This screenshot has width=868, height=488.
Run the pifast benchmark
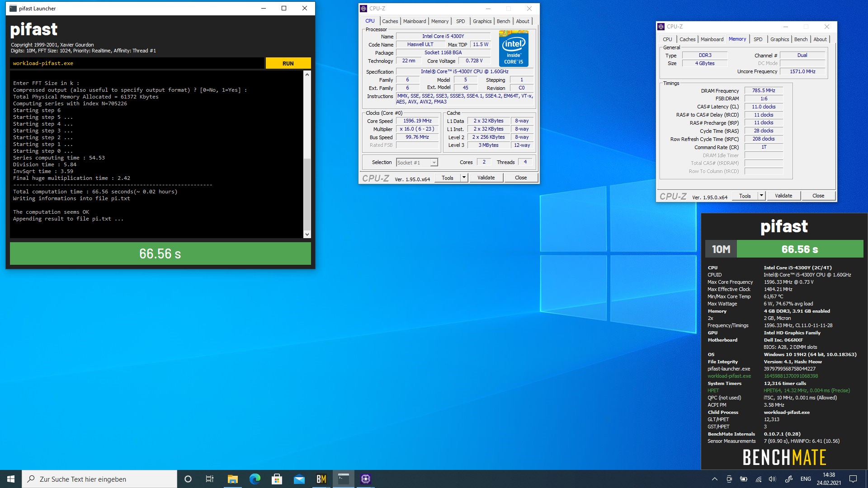[x=288, y=63]
